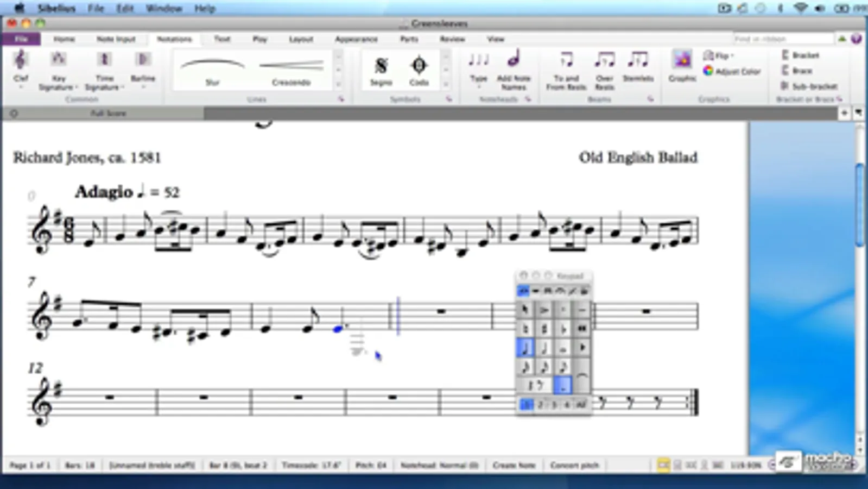This screenshot has width=868, height=489.
Task: Open Adjust Color wheel
Action: point(732,71)
